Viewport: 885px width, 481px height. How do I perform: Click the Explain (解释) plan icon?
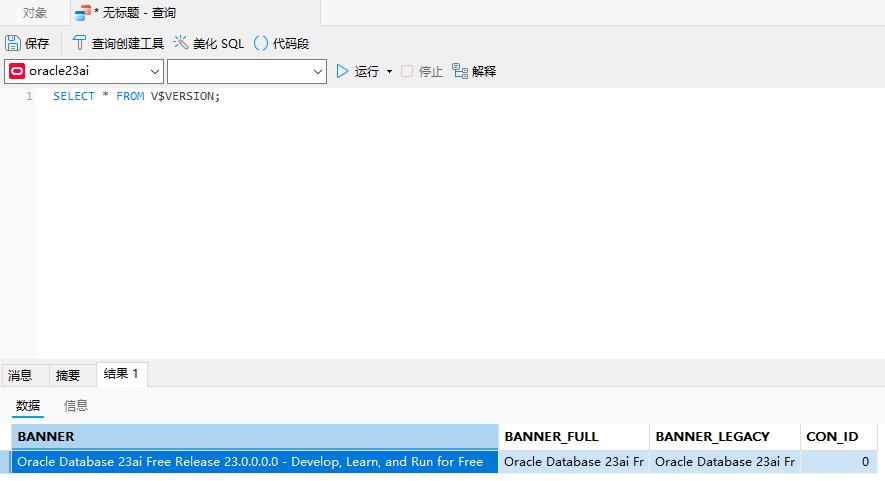(x=460, y=71)
